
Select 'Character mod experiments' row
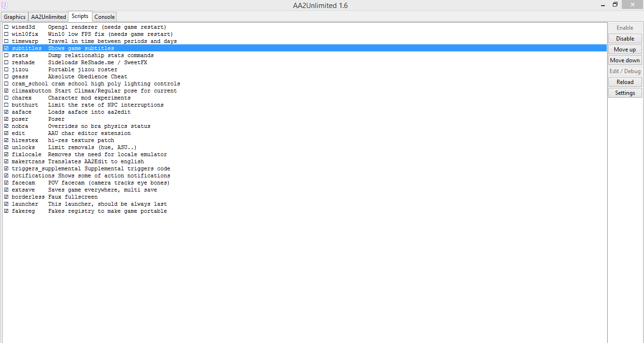click(304, 98)
